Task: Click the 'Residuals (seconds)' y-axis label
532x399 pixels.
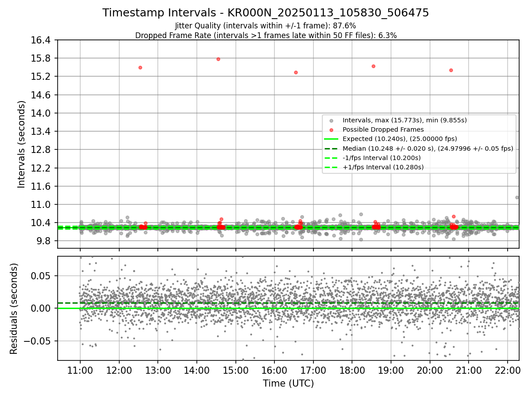Action: [14, 309]
